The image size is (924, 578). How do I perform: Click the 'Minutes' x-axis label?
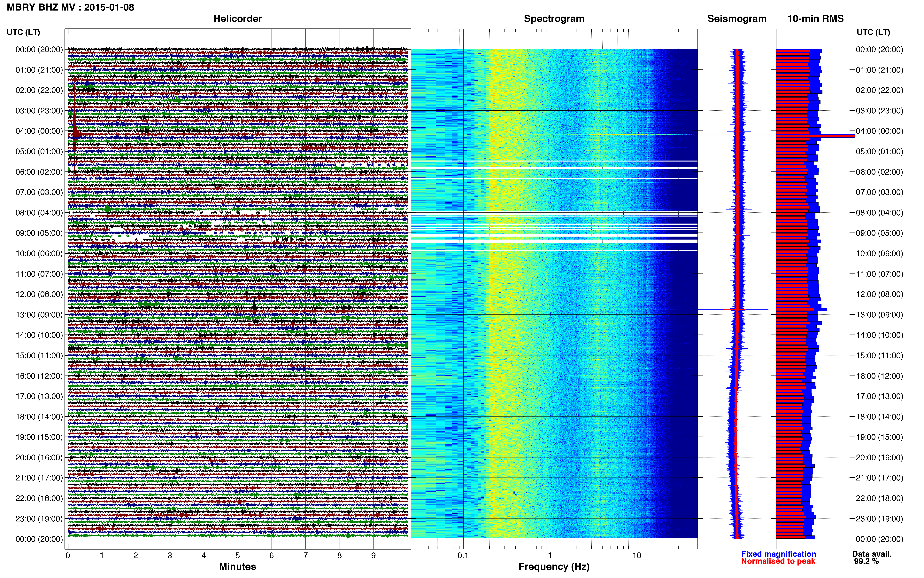[x=238, y=566]
